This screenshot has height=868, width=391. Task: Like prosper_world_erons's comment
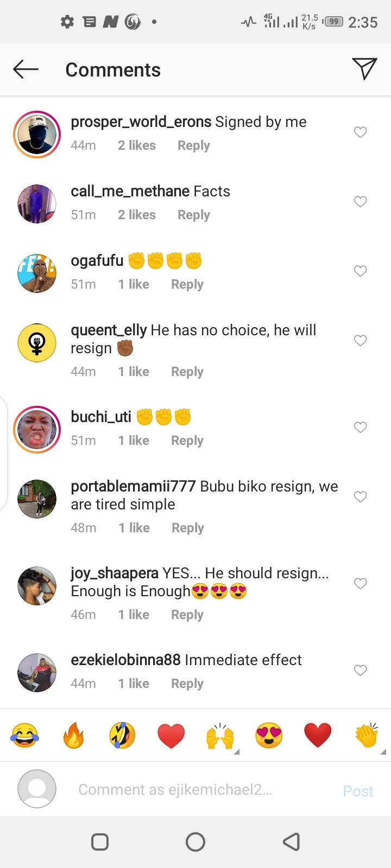pyautogui.click(x=360, y=132)
